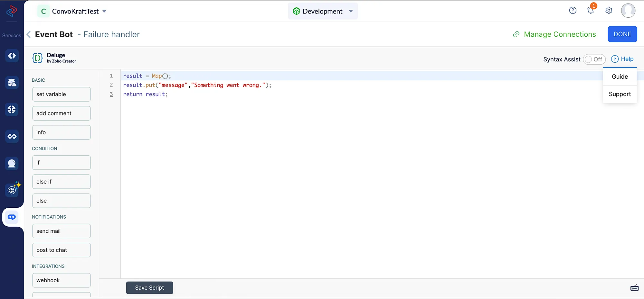Select Support from the Help menu
Screen dimensions: 644x299
click(x=620, y=94)
